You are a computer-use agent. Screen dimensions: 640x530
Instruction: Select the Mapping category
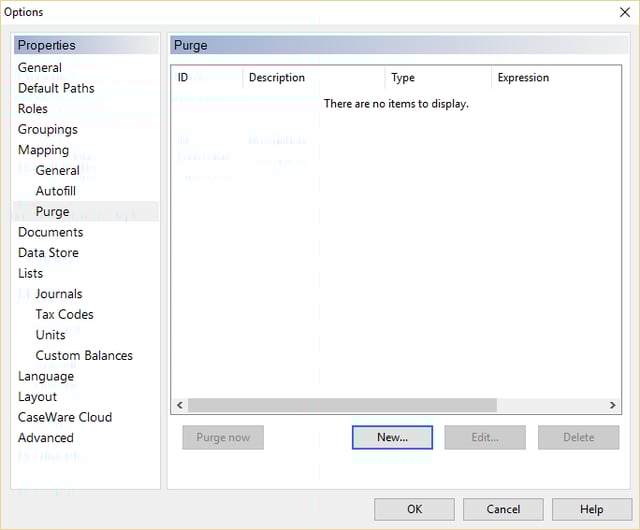click(x=44, y=150)
